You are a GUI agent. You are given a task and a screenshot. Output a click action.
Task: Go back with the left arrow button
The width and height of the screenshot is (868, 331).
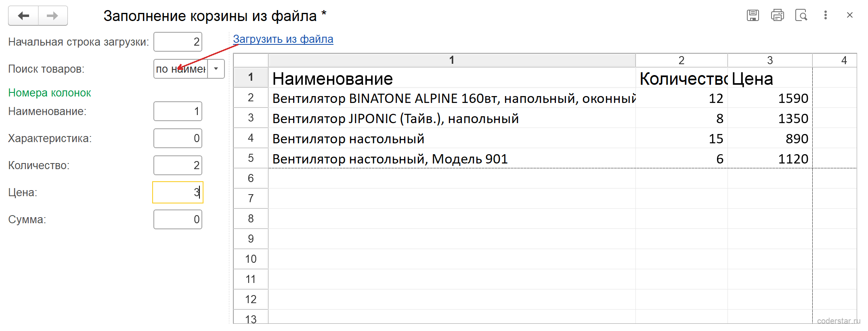[23, 16]
